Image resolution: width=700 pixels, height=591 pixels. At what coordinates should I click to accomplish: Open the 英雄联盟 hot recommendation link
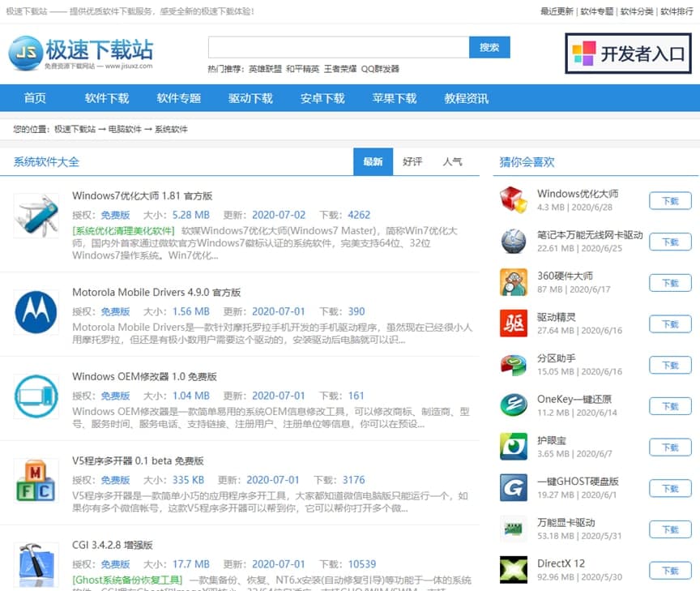[x=265, y=69]
